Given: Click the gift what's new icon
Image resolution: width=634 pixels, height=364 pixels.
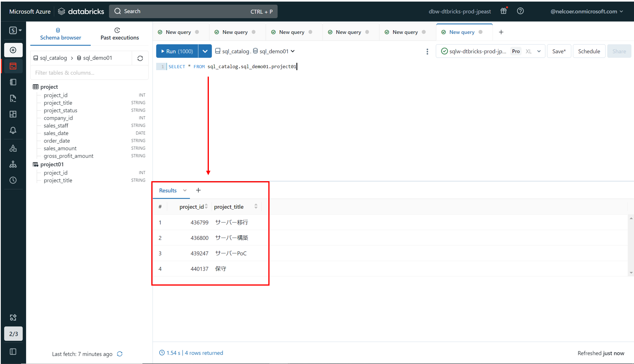Looking at the screenshot, I should (x=504, y=11).
